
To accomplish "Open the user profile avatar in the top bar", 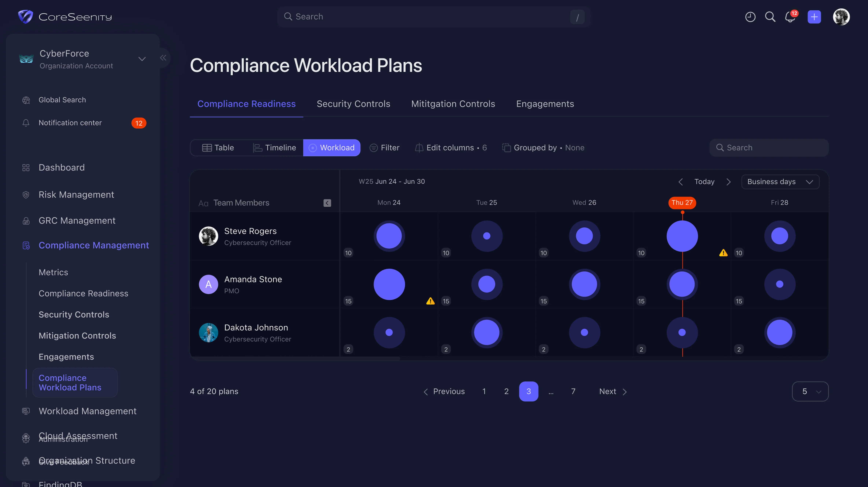I will [x=841, y=17].
